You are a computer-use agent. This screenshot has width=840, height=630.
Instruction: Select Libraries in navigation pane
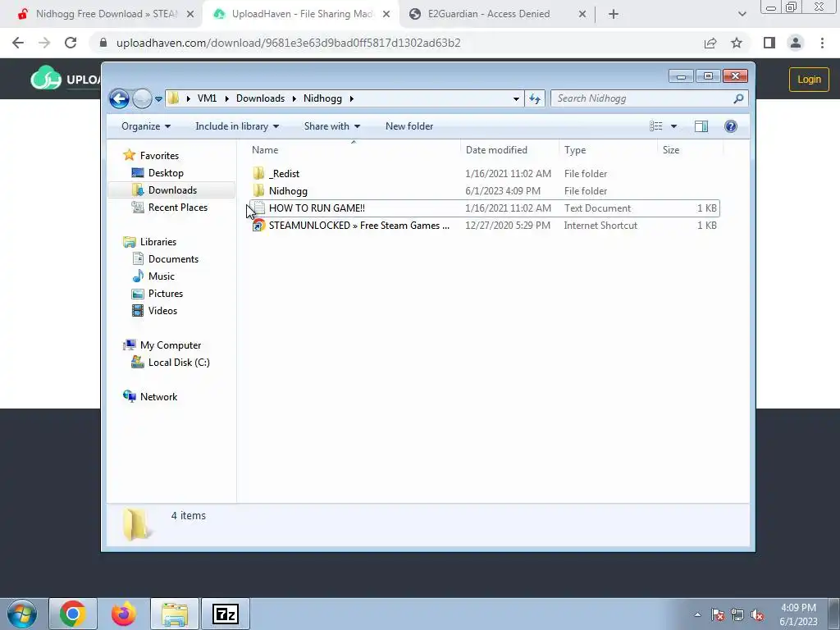(x=150, y=242)
